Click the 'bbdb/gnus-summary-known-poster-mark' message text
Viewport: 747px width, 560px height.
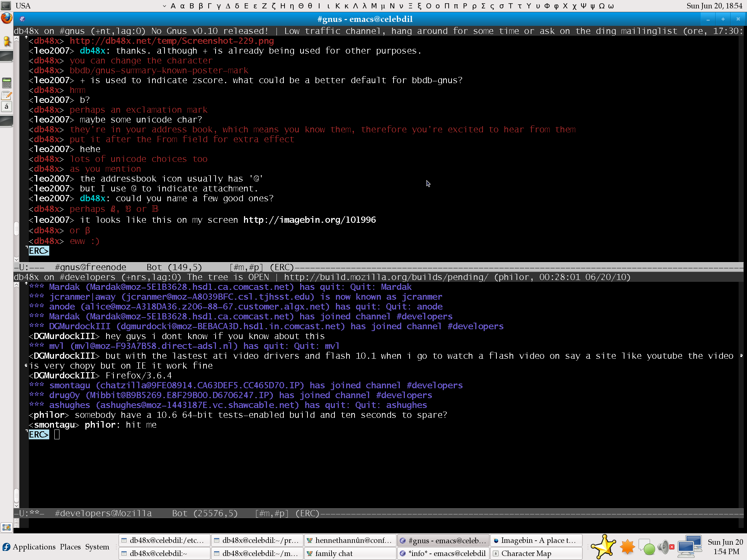[159, 70]
